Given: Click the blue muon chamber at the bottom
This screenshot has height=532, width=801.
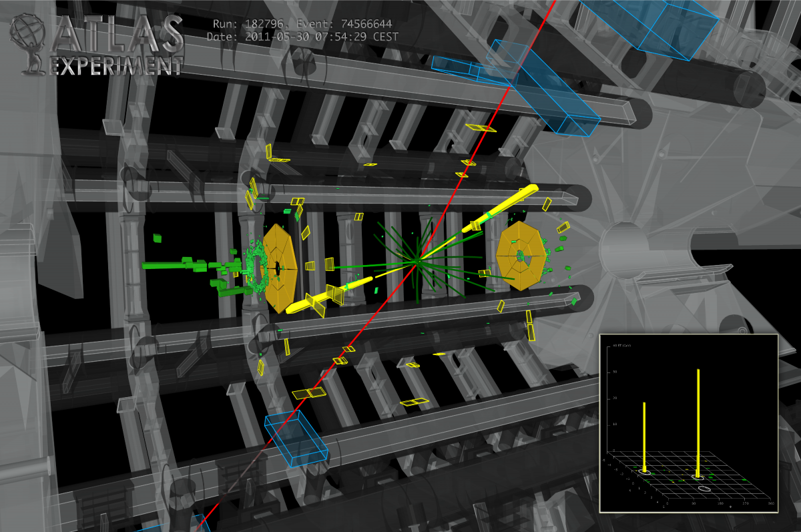Looking at the screenshot, I should (296, 437).
